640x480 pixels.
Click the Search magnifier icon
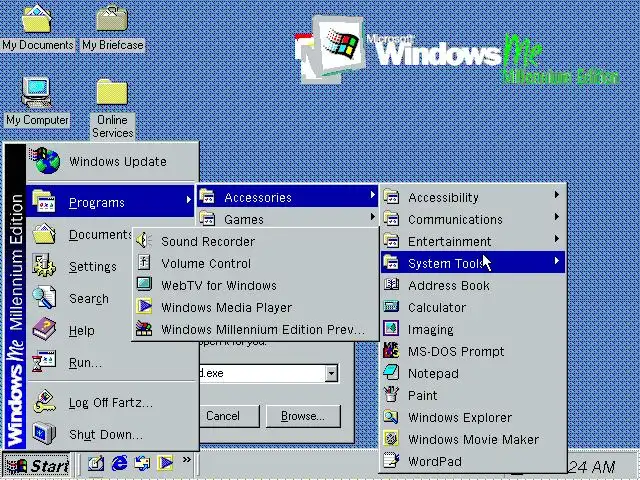44,297
